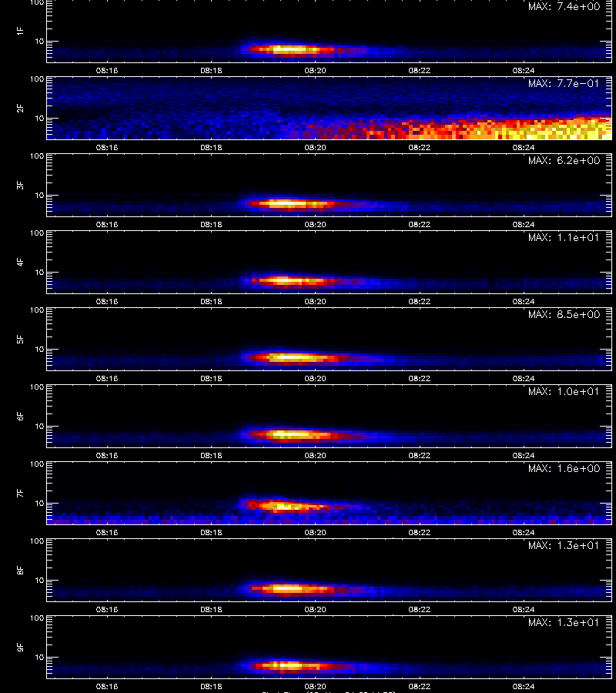Viewport: 616px width, 693px height.
Task: Click the 10 y-axis label of panel 9F
Action: [x=39, y=658]
